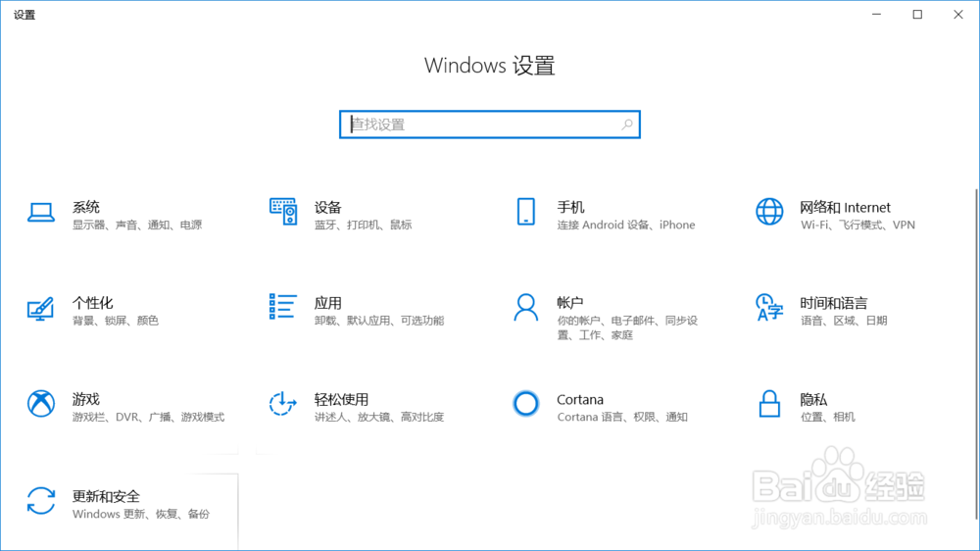Open the 轻松使用 title

pyautogui.click(x=341, y=399)
